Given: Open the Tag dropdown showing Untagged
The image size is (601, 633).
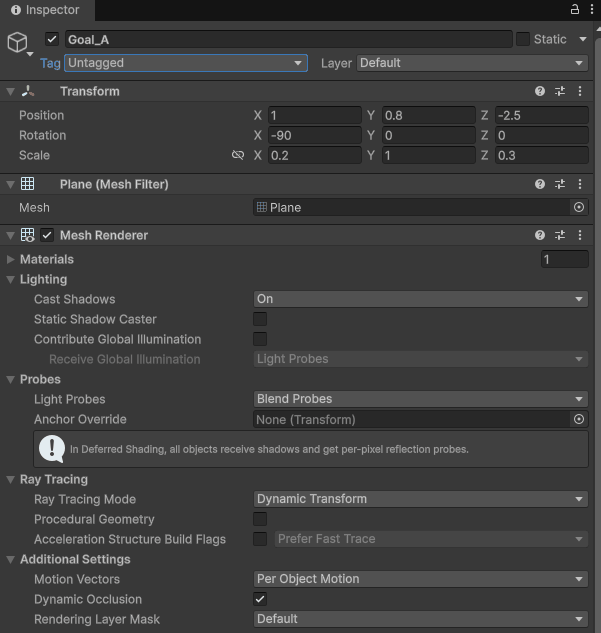Looking at the screenshot, I should coord(185,63).
